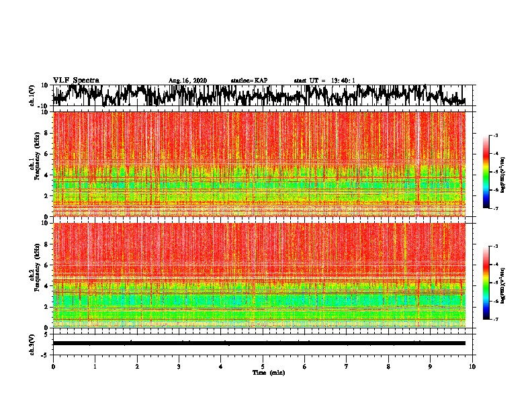Click the "6" tick on the time axis

click(305, 367)
